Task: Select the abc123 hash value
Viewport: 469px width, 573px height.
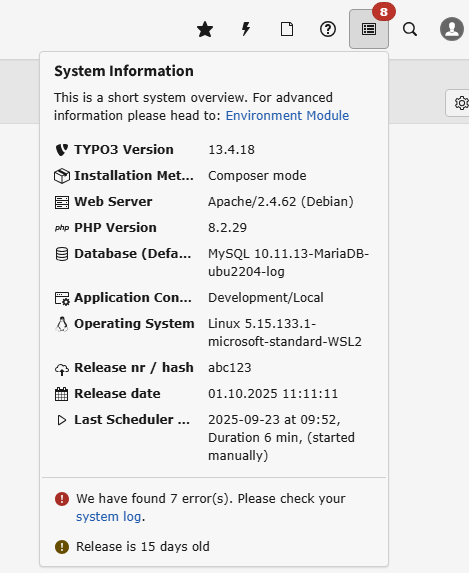Action: [230, 368]
